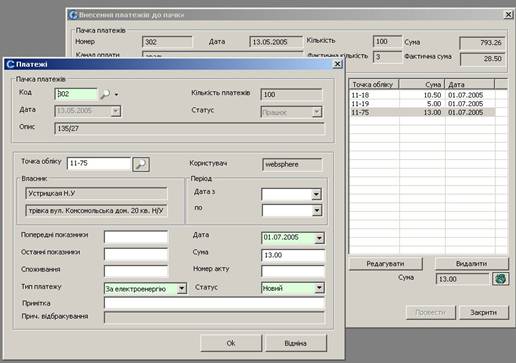Click the Останні показники field
This screenshot has height=363, width=516.
[136, 254]
